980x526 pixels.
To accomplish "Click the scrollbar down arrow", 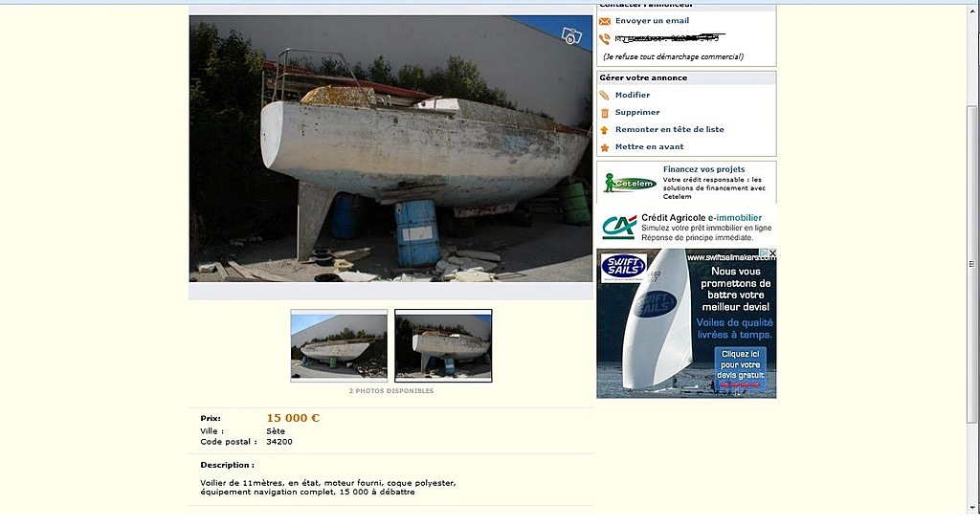I will pos(970,508).
